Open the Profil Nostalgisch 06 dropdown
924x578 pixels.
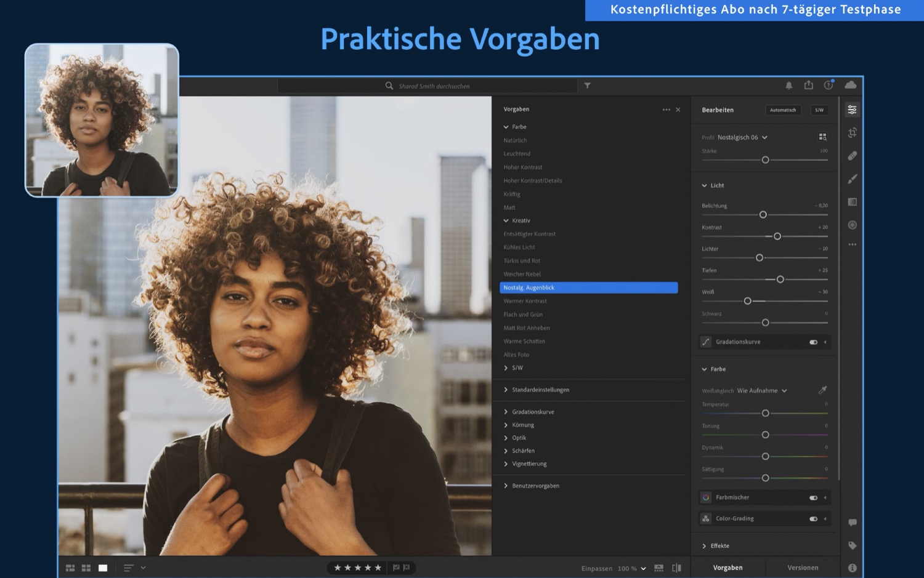742,137
